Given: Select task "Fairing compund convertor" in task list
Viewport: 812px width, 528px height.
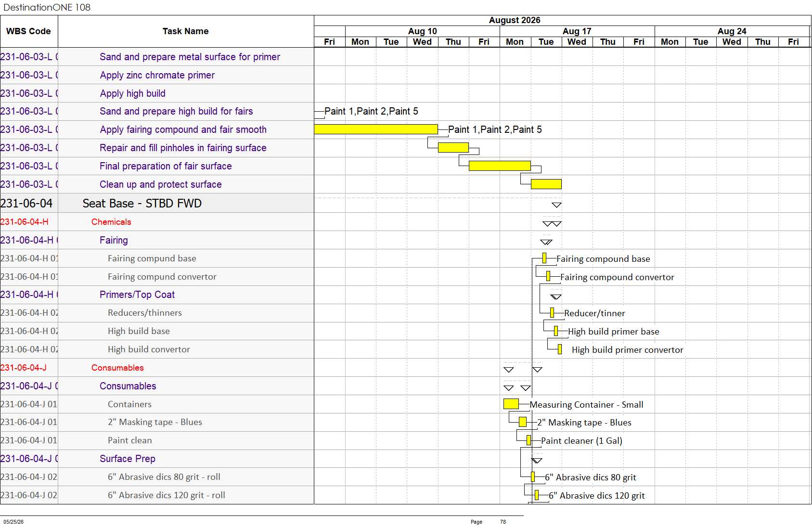Looking at the screenshot, I should coord(162,277).
